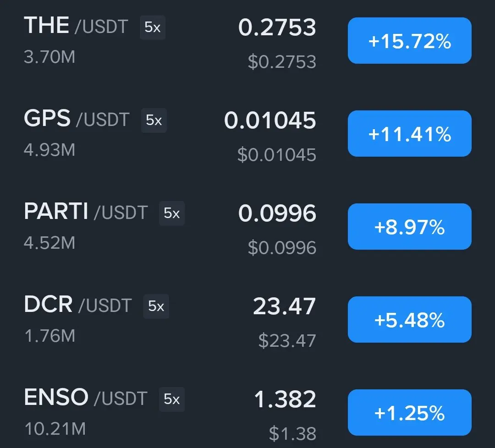Select the 5x leverage badge next to ENSO
The height and width of the screenshot is (448, 495).
(x=172, y=399)
